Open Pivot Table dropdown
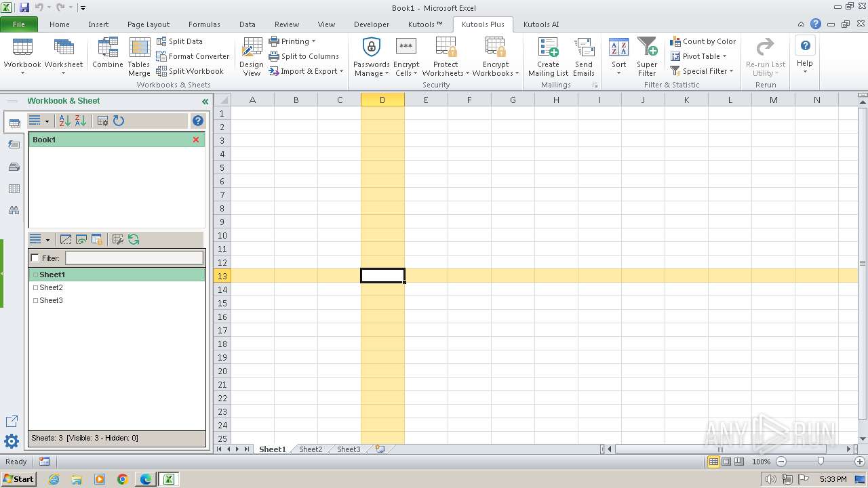 coord(698,56)
